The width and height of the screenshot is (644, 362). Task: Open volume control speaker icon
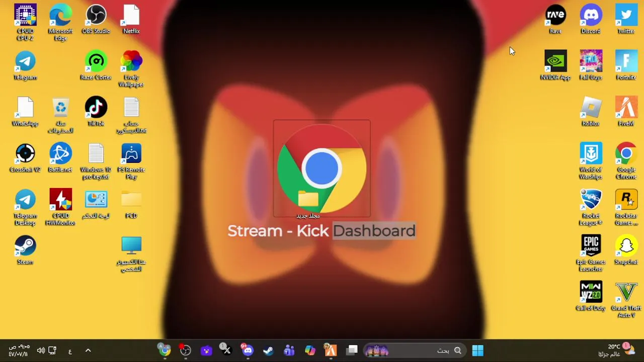click(x=41, y=350)
